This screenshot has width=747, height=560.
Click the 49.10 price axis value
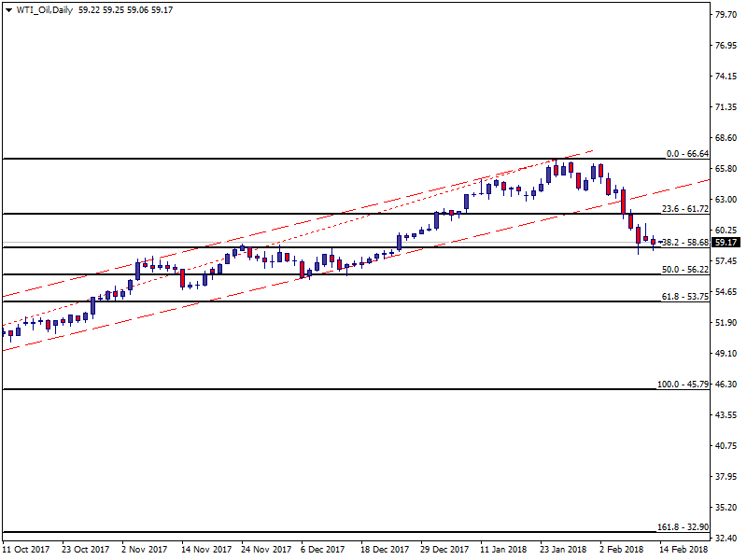click(x=726, y=354)
